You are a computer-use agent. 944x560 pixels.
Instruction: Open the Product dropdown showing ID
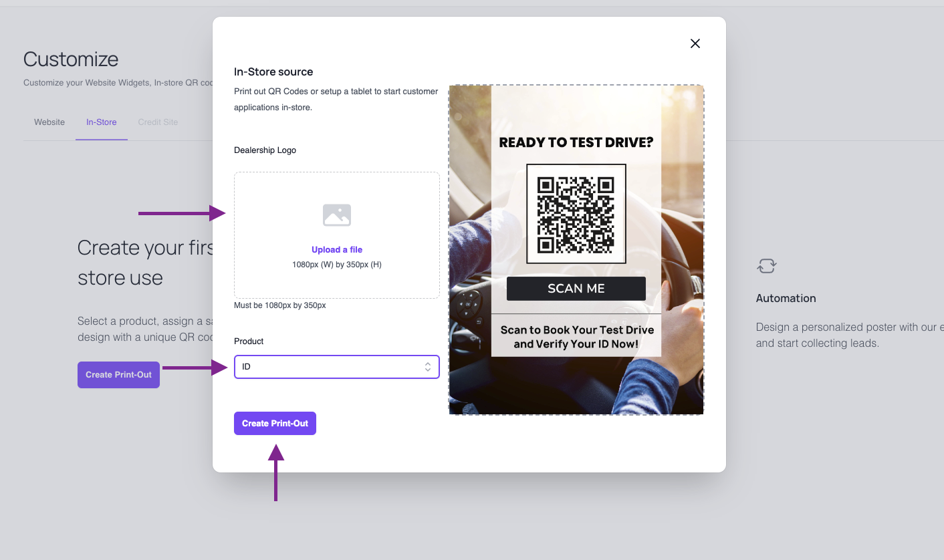(336, 367)
